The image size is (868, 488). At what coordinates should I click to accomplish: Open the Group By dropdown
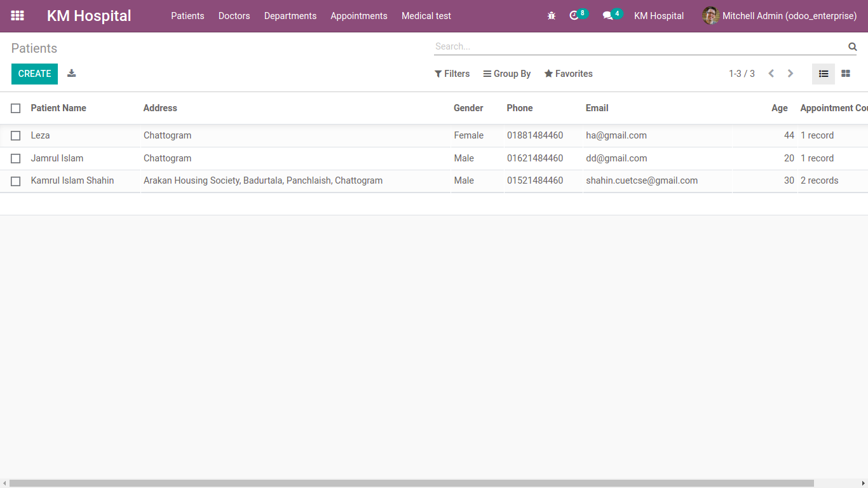507,74
